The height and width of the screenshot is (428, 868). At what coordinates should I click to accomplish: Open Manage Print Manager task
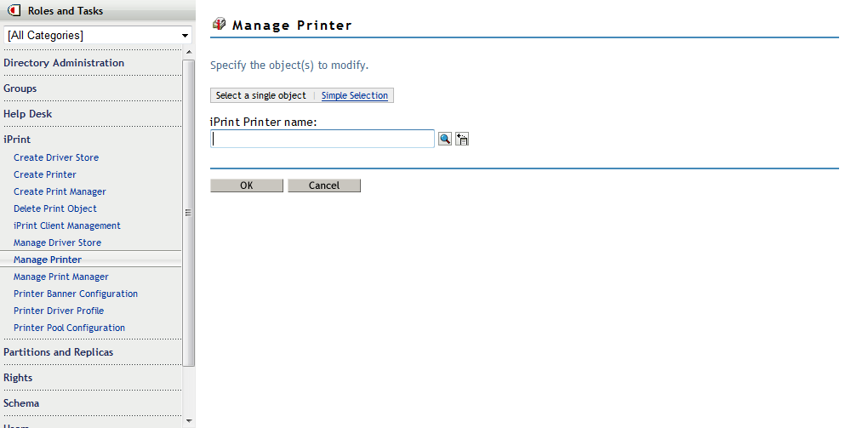(61, 277)
